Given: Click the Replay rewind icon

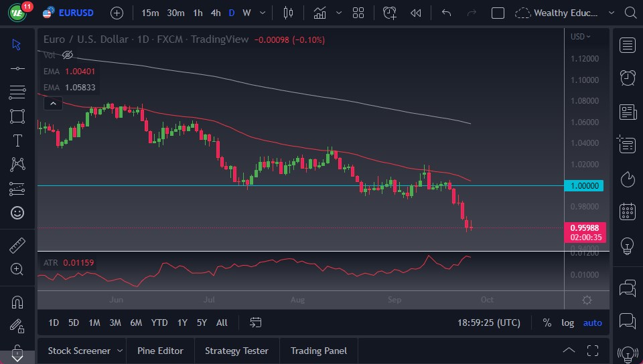Looking at the screenshot, I should coord(416,13).
